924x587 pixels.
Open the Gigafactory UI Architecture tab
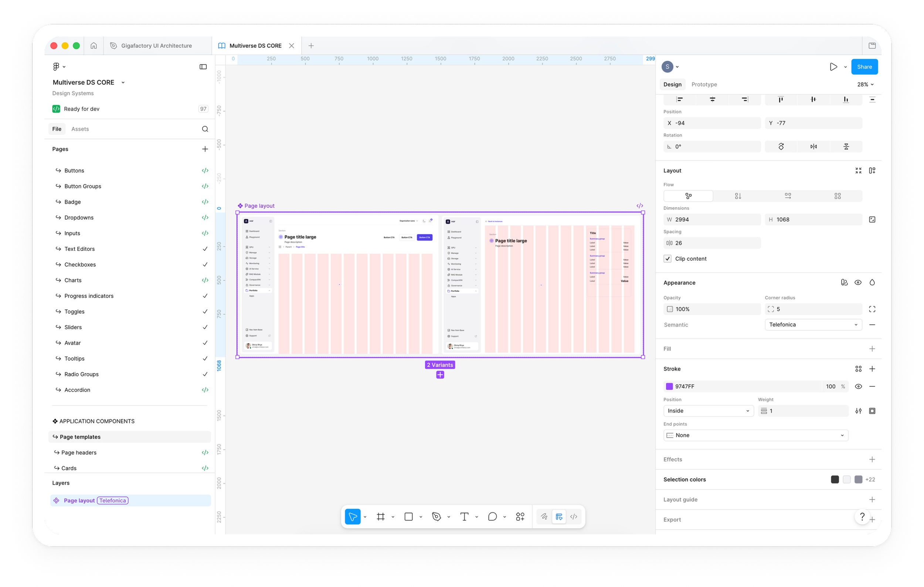(157, 46)
